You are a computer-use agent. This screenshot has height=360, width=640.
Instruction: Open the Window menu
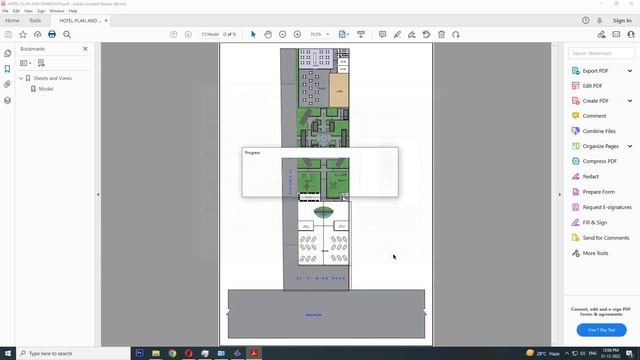tap(57, 11)
